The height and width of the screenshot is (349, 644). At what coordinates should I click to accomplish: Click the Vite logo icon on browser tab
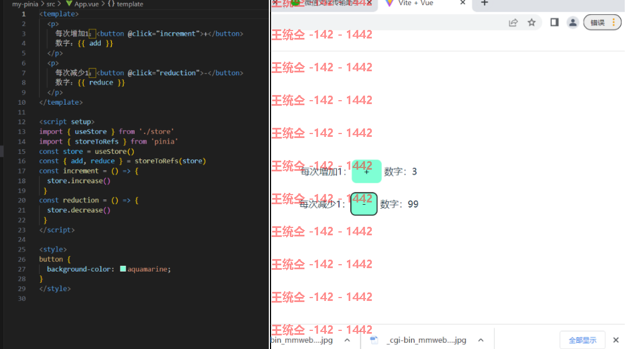click(x=389, y=3)
